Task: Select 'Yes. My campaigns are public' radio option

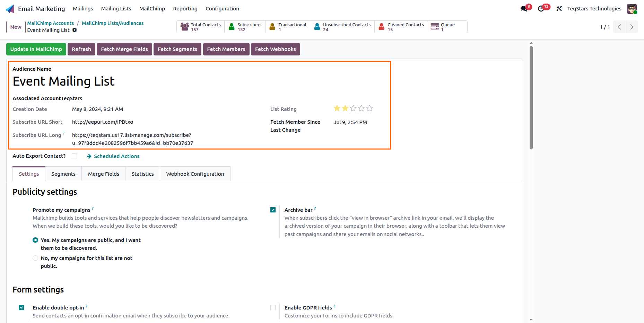Action: [35, 240]
